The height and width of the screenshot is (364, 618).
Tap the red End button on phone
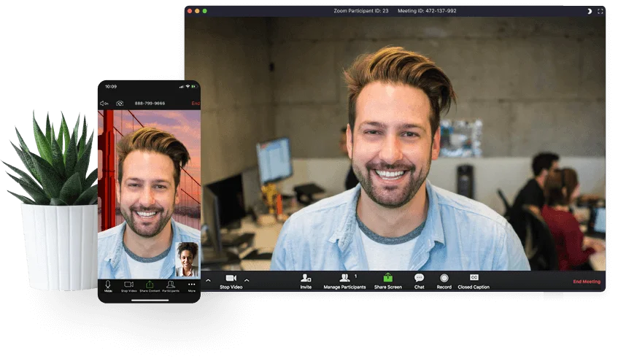click(x=196, y=104)
